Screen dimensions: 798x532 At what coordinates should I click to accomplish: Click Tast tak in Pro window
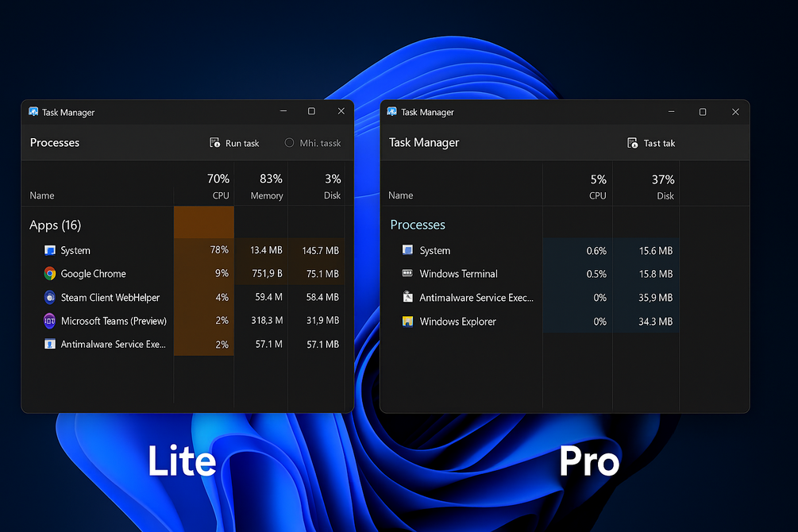pyautogui.click(x=651, y=143)
